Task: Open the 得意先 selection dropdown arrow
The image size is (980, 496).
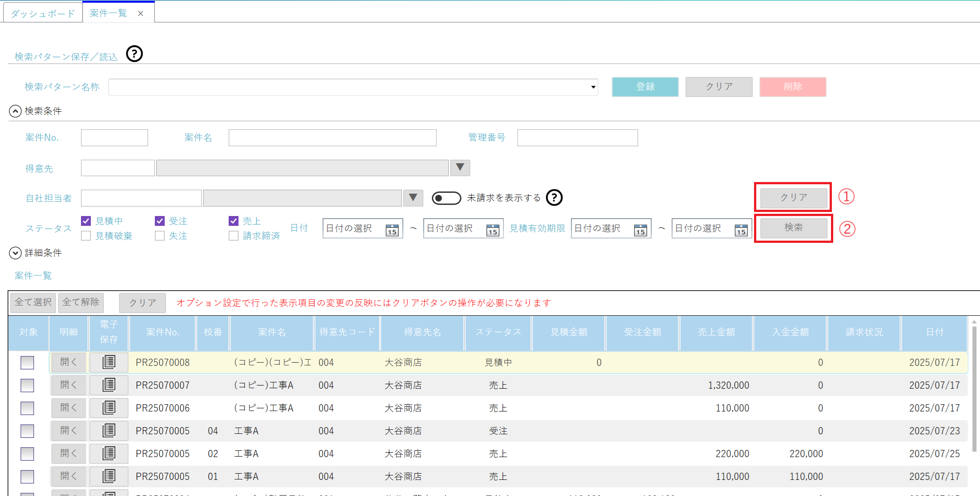Action: point(460,168)
